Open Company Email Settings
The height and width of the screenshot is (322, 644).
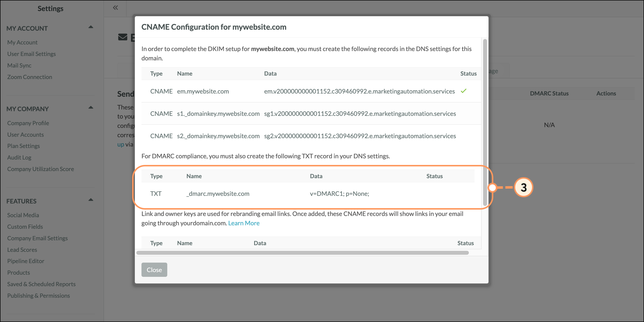[x=38, y=238]
